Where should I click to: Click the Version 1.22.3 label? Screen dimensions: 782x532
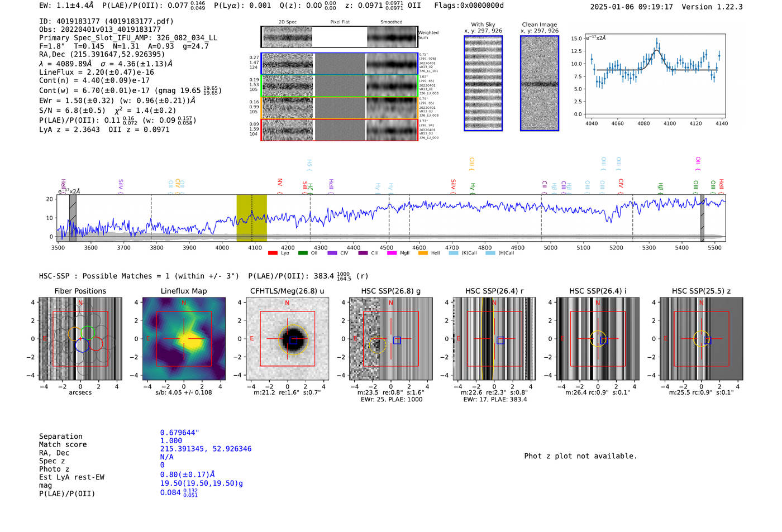click(x=712, y=7)
